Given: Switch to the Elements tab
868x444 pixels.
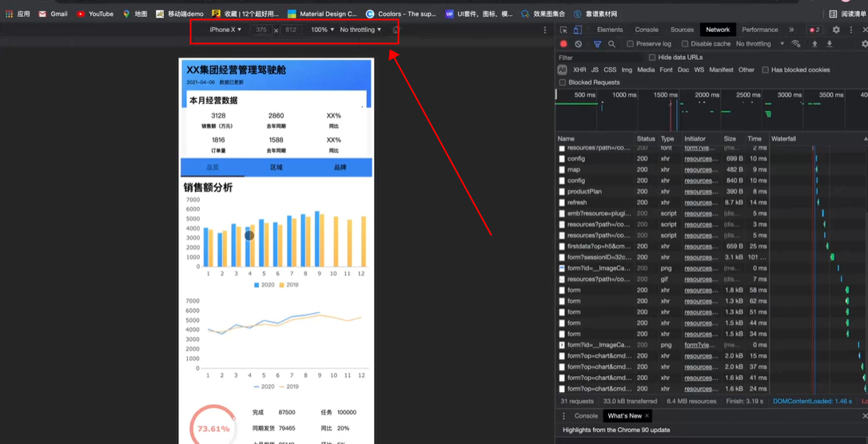Looking at the screenshot, I should point(610,30).
